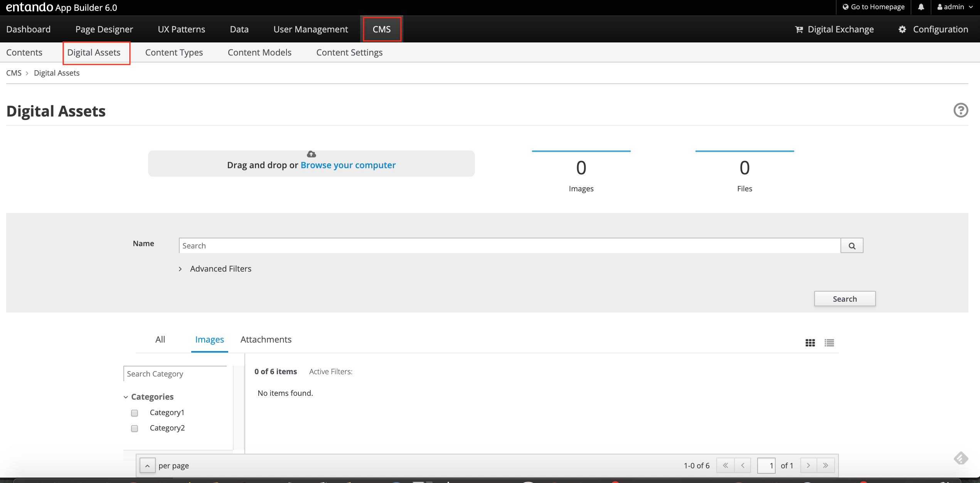Open Digital Exchange cart link
Image resolution: width=980 pixels, height=483 pixels.
click(x=834, y=29)
